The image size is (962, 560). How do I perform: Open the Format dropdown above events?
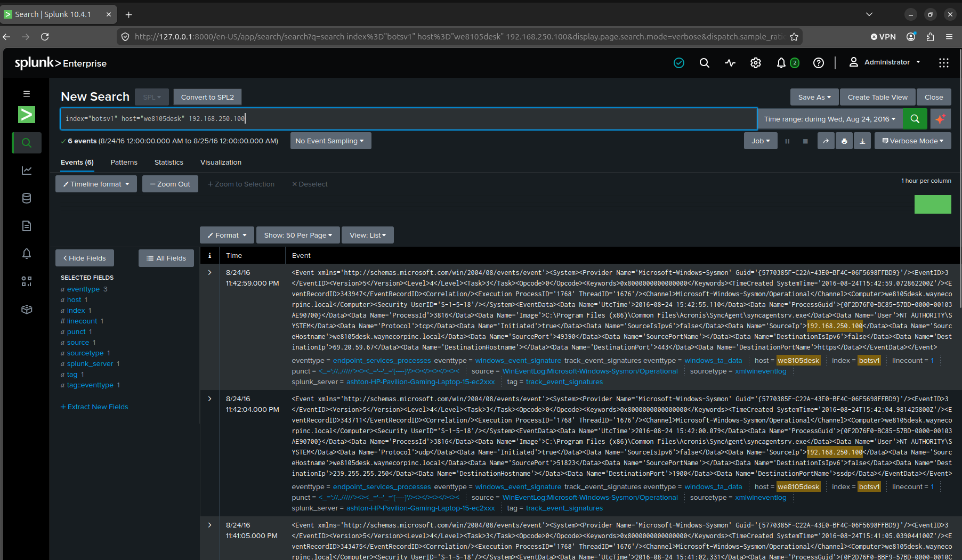(227, 235)
